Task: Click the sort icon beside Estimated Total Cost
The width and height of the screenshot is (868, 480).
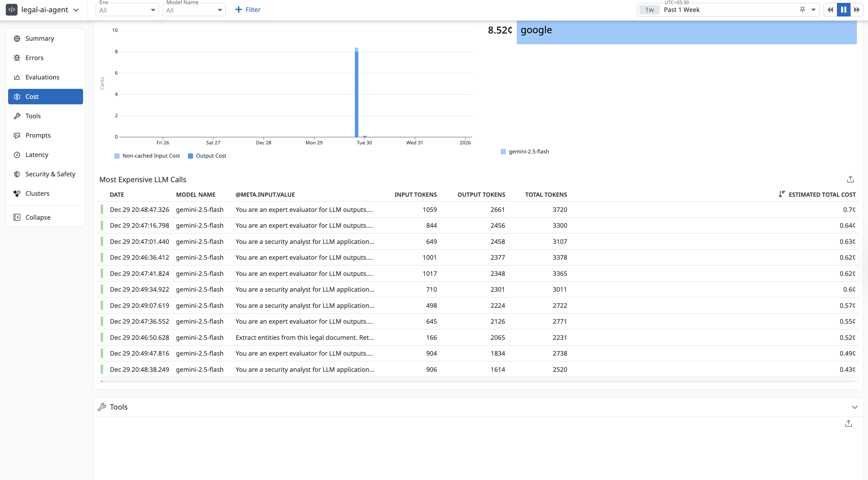Action: tap(782, 194)
